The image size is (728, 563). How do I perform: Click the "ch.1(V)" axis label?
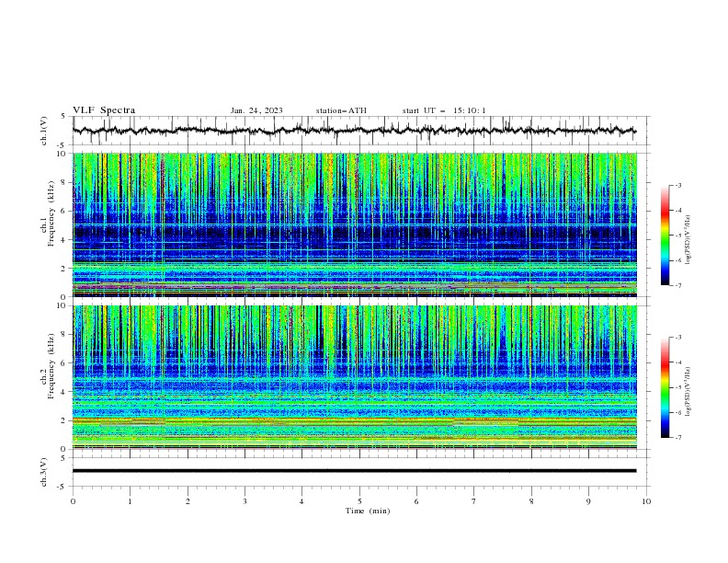coord(44,131)
